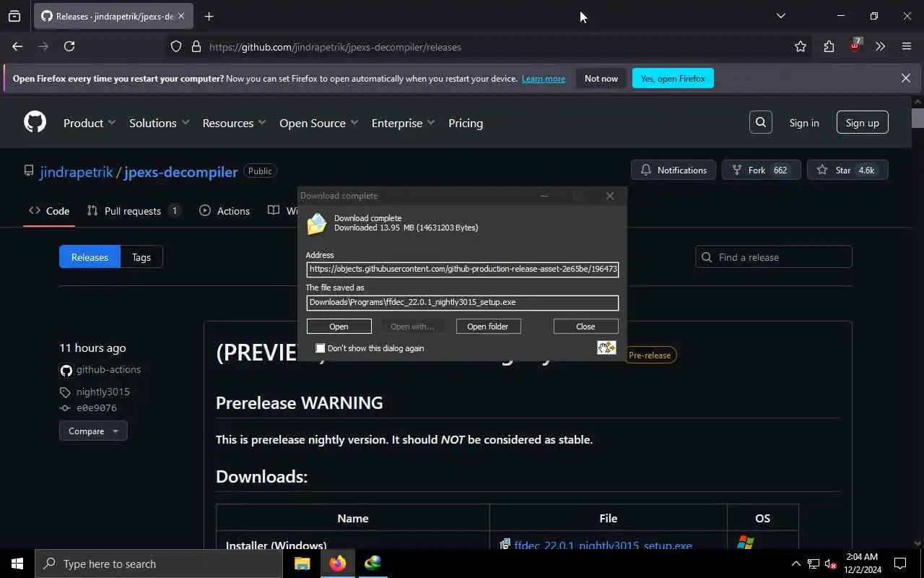Close the Releases browser tab

[x=180, y=16]
